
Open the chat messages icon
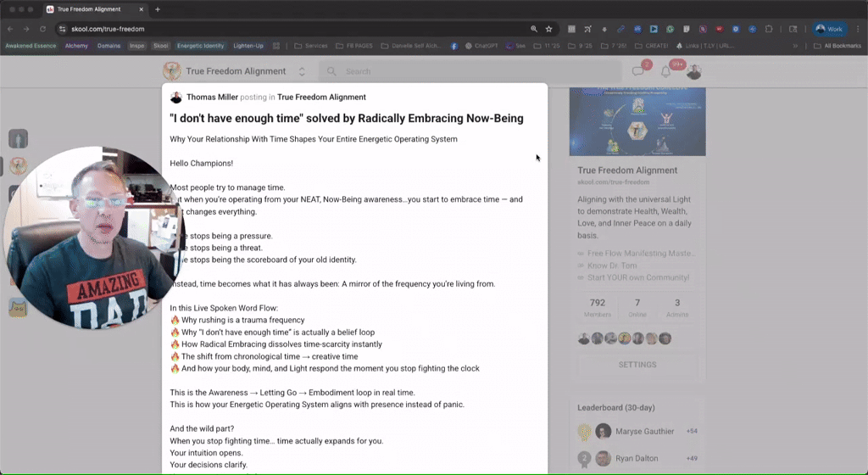pyautogui.click(x=638, y=71)
